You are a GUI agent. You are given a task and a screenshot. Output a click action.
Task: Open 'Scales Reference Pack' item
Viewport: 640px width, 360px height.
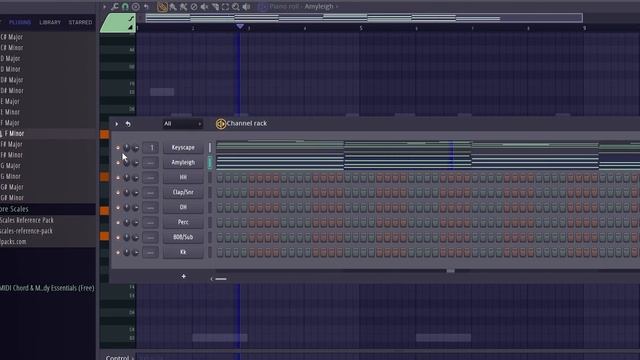(x=27, y=220)
